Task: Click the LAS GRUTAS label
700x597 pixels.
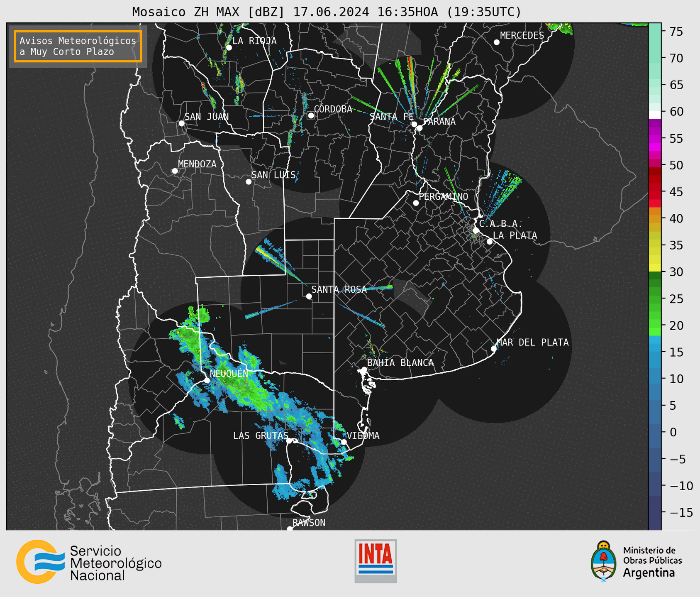Action: 261,436
